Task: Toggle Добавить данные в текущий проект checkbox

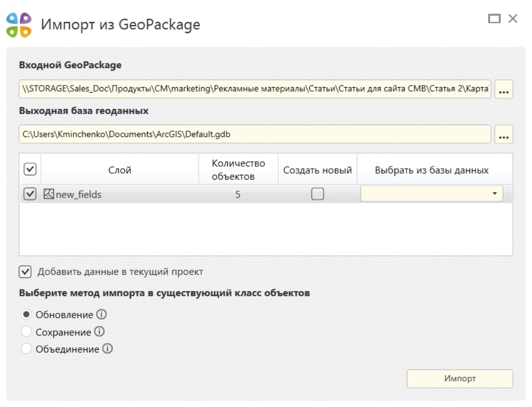Action: pyautogui.click(x=25, y=271)
